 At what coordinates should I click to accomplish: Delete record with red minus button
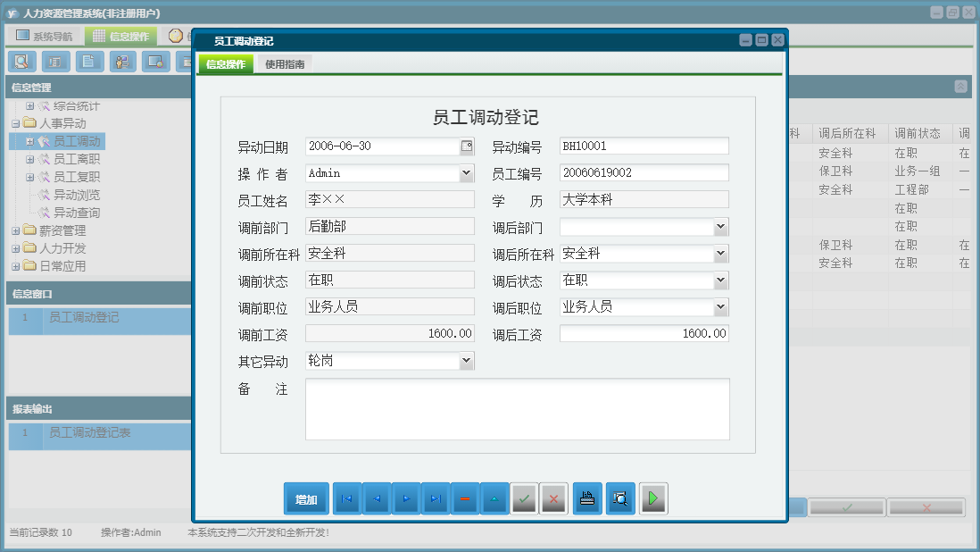(x=465, y=499)
